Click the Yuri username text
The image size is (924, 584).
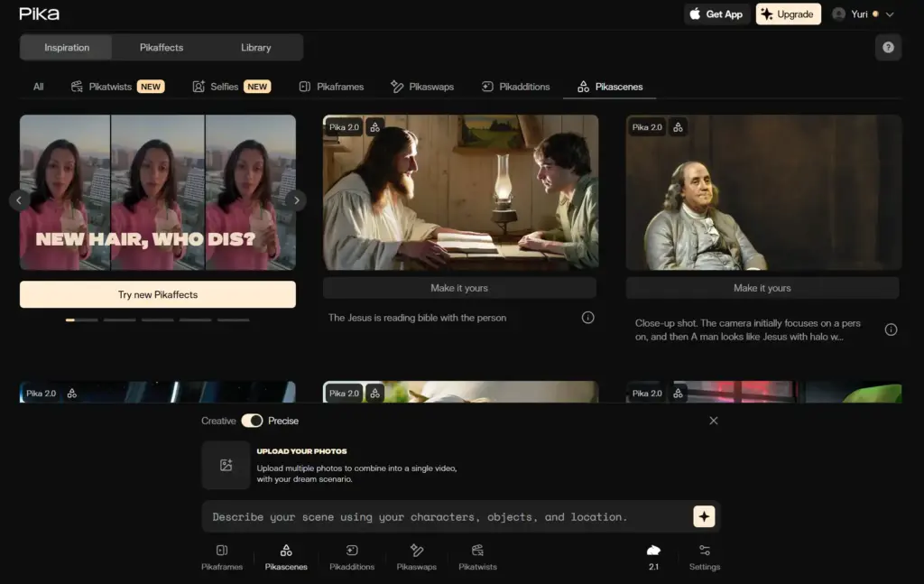859,14
